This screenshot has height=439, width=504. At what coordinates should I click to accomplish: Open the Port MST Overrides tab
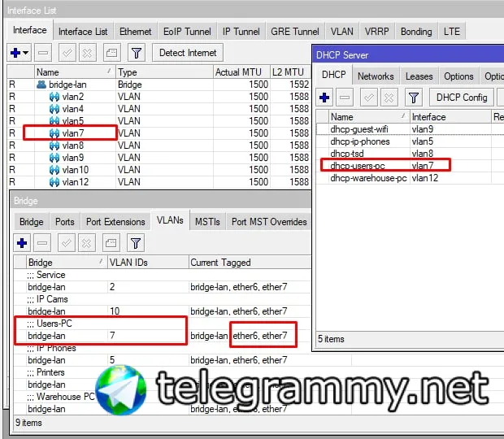[269, 222]
